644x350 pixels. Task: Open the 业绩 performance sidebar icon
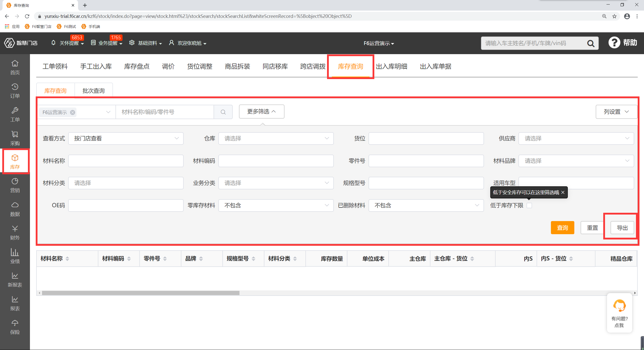pyautogui.click(x=15, y=256)
